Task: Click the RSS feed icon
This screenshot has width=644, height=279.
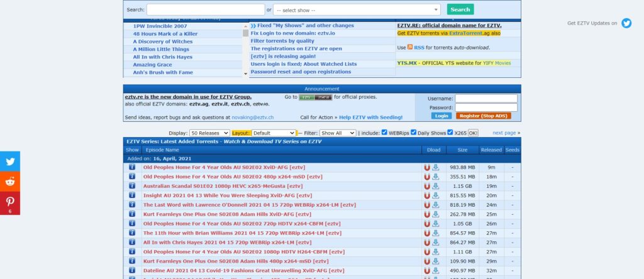Action: [x=410, y=47]
